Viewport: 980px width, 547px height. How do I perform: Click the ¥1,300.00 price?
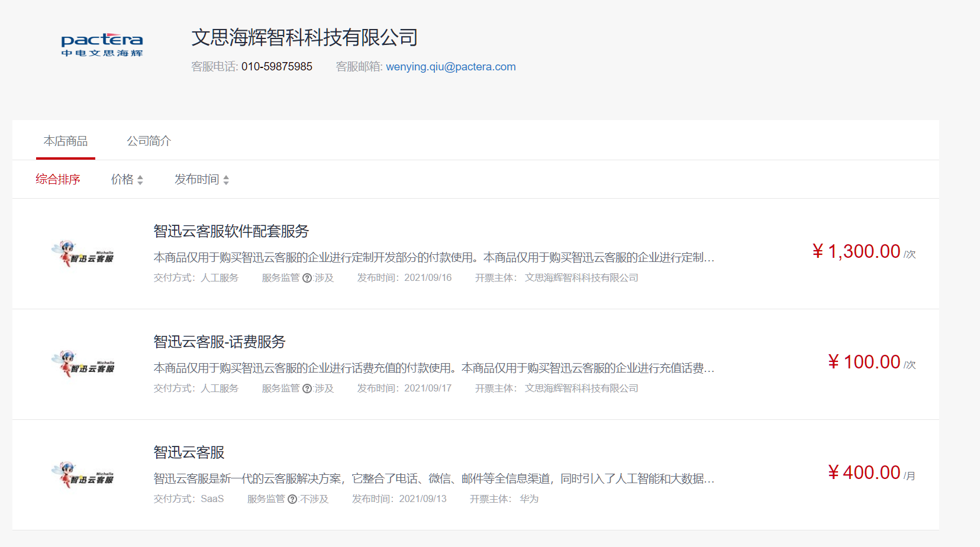[856, 251]
